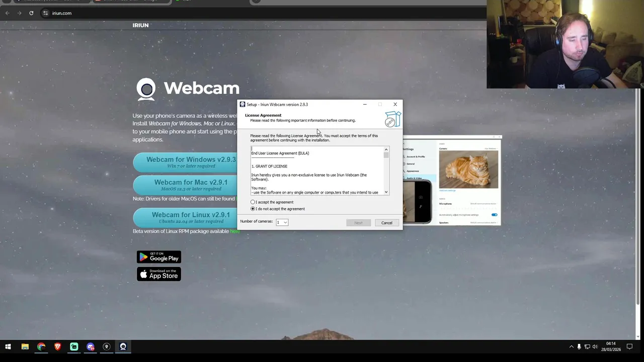Show hidden system tray icons
This screenshot has height=362, width=644.
(571, 346)
